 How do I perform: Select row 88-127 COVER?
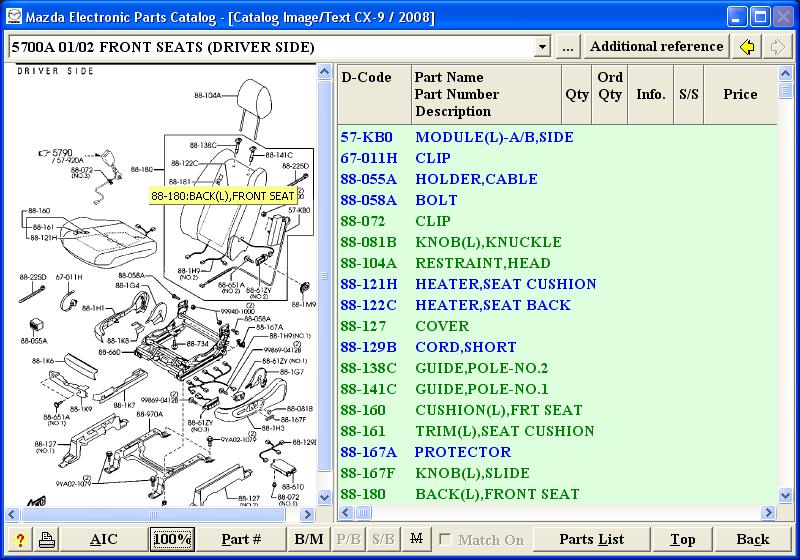[557, 326]
